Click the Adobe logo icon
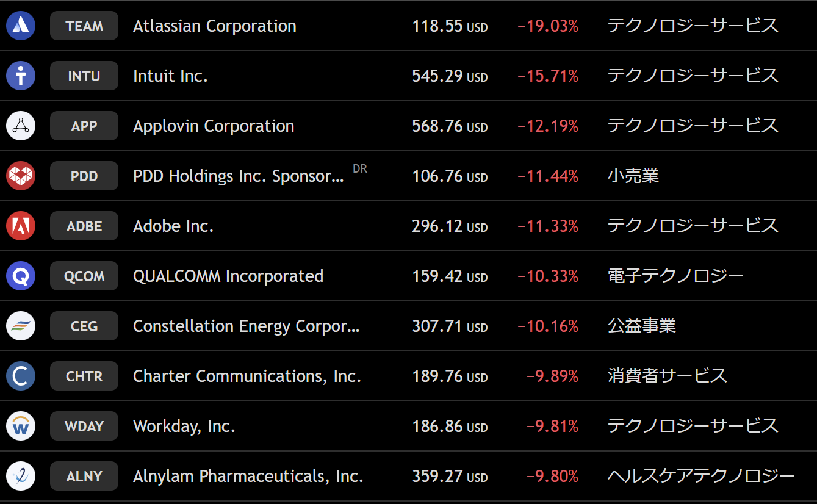Viewport: 817px width, 504px height. pyautogui.click(x=21, y=226)
